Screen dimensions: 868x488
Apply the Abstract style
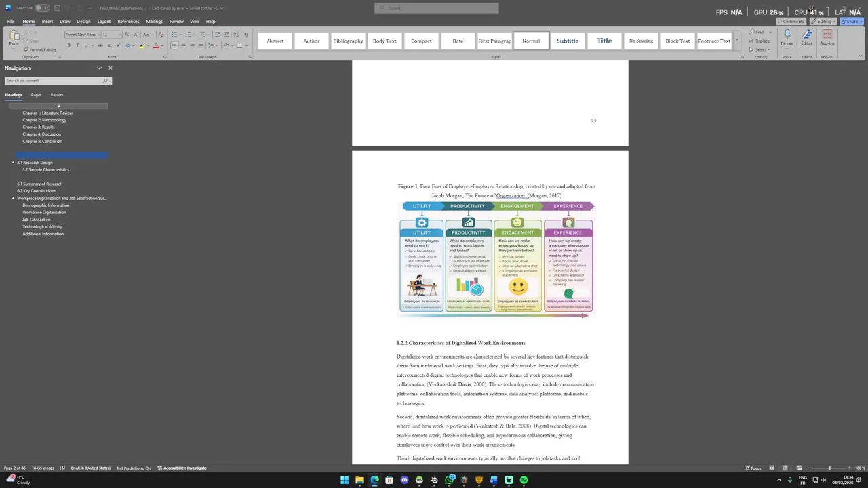pos(275,41)
